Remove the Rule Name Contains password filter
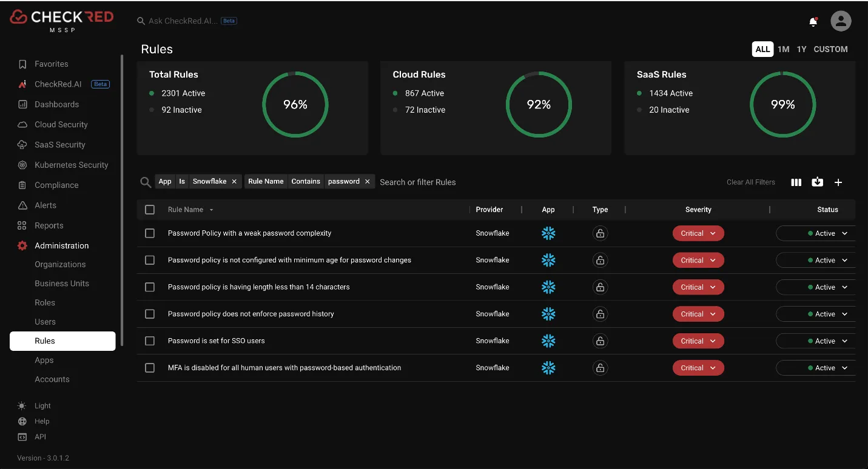 pyautogui.click(x=367, y=182)
